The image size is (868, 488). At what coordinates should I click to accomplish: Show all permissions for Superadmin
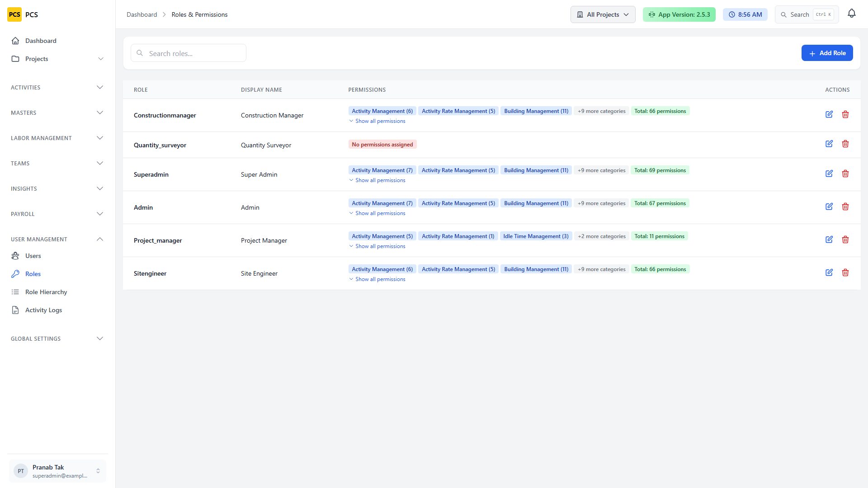coord(377,180)
